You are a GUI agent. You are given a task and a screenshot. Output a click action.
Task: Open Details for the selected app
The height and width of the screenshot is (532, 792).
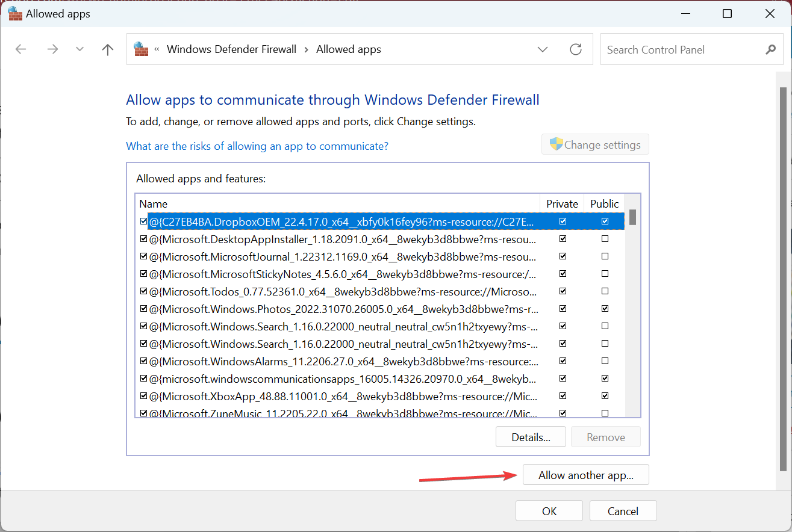531,438
